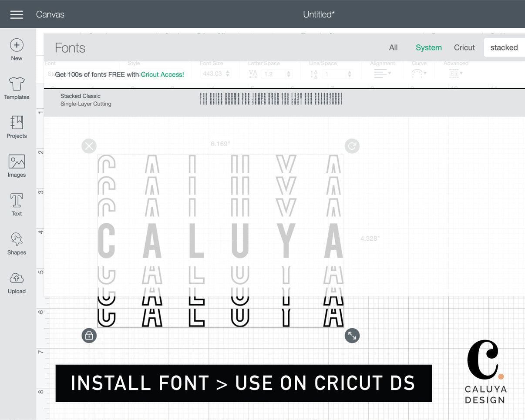Viewport: 525px width, 420px height.
Task: Select the Text tool in sidebar
Action: point(17,204)
